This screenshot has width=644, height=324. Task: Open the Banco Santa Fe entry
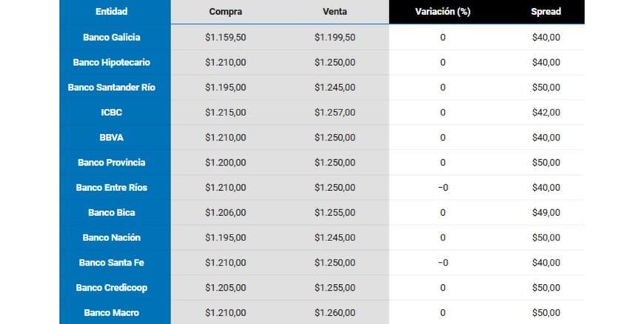[x=112, y=263]
